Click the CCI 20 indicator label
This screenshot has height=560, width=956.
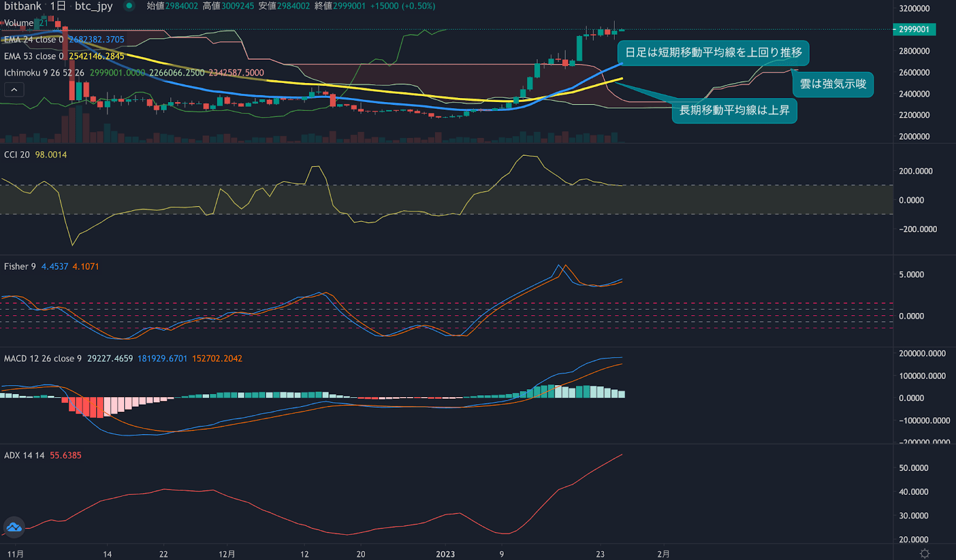(17, 155)
